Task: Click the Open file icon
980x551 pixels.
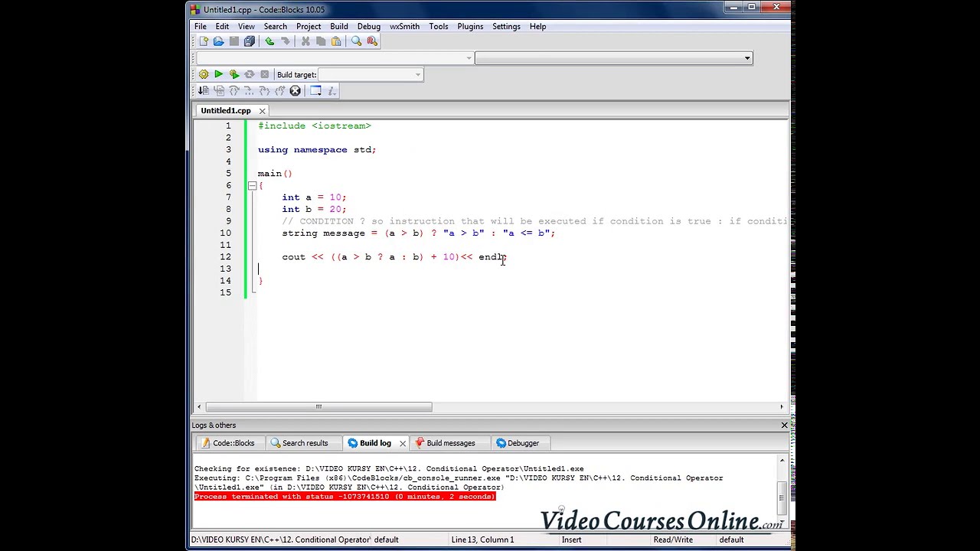Action: click(x=218, y=41)
